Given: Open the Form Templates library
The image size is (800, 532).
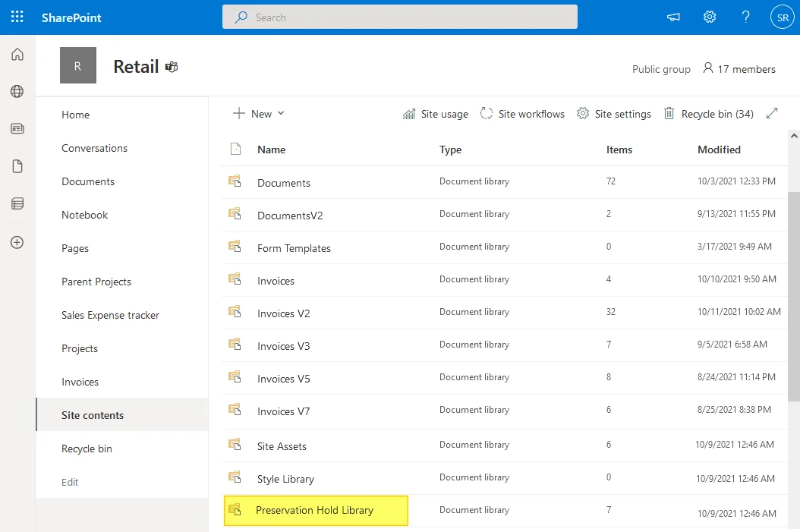Looking at the screenshot, I should point(294,248).
